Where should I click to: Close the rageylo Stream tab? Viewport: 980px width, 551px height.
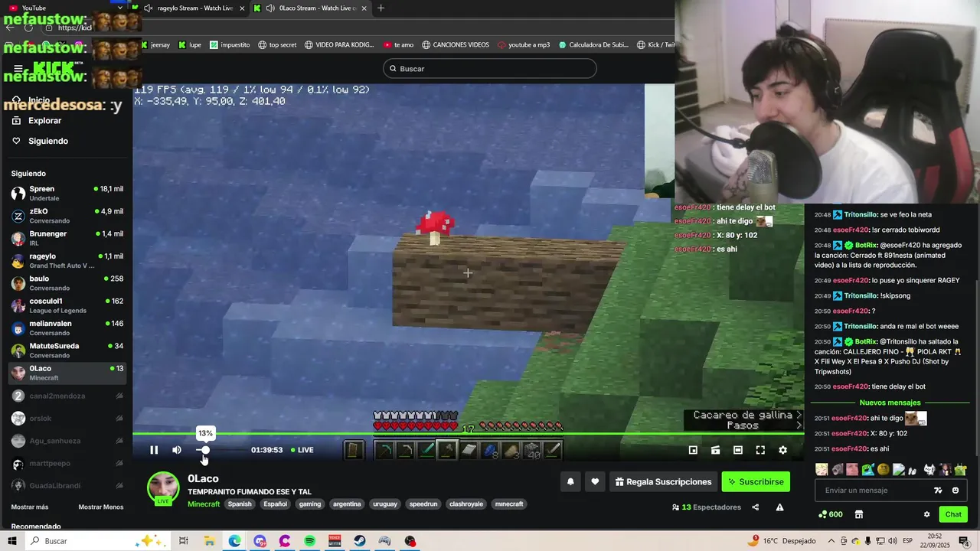242,8
